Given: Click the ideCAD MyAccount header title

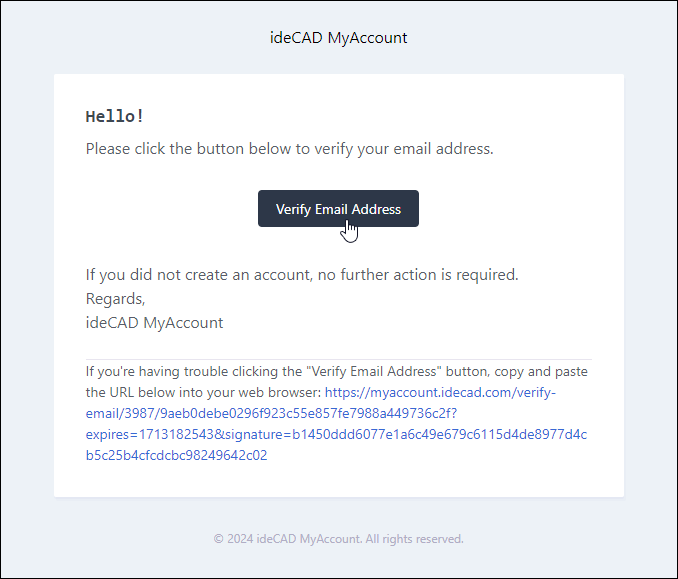Looking at the screenshot, I should [339, 38].
